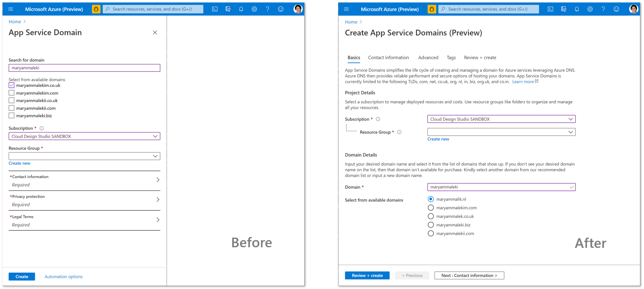Open directory filter icon in Before window
This screenshot has width=644, height=289.
point(228,9)
